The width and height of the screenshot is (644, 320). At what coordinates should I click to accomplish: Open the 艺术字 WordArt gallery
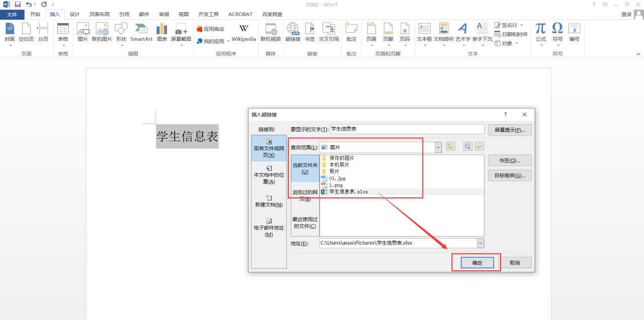coord(463,34)
